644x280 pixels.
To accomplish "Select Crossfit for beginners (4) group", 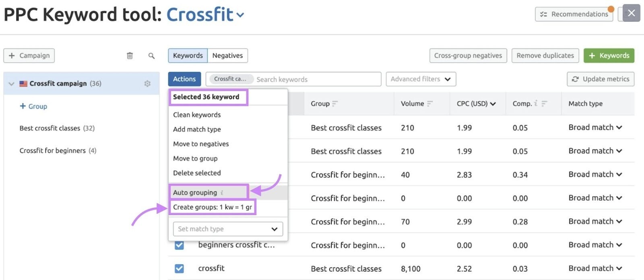I will click(58, 151).
